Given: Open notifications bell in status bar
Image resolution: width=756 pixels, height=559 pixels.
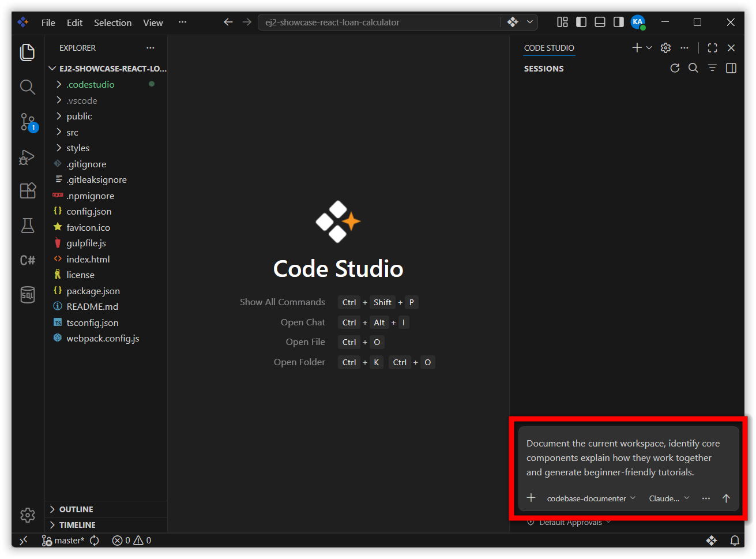Looking at the screenshot, I should [x=735, y=541].
